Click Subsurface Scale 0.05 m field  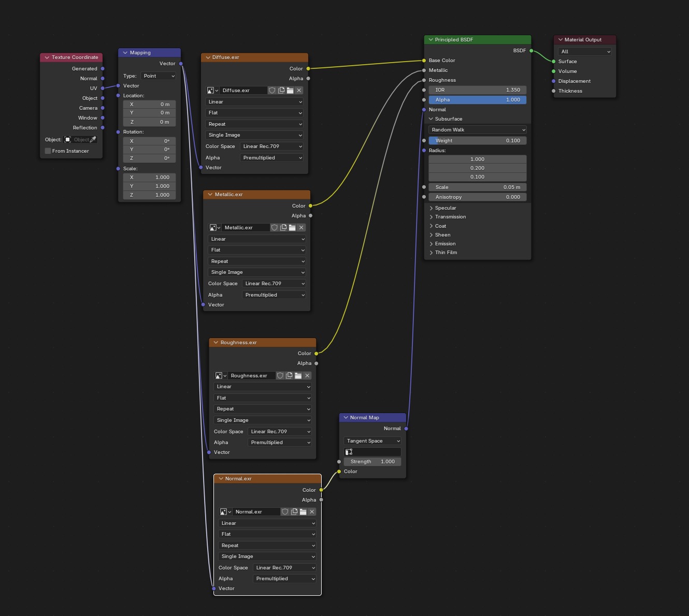[478, 187]
